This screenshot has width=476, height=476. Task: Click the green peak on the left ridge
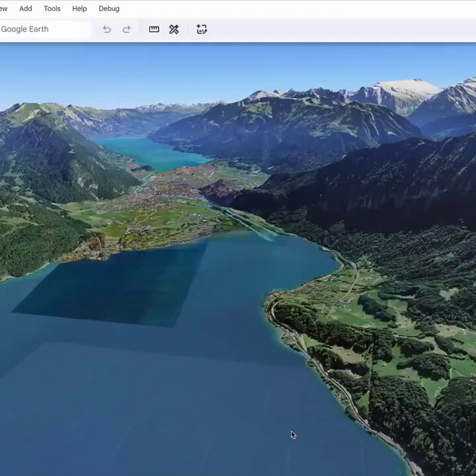pyautogui.click(x=29, y=110)
